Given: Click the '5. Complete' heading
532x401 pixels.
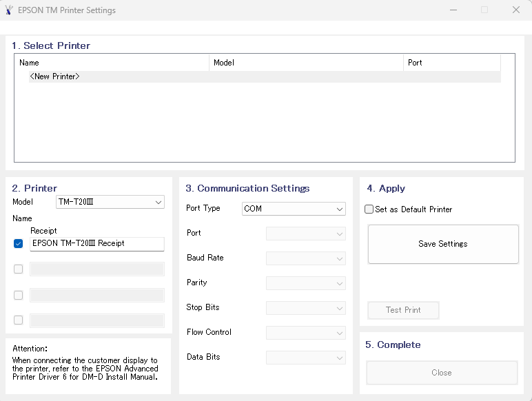Looking at the screenshot, I should 393,345.
